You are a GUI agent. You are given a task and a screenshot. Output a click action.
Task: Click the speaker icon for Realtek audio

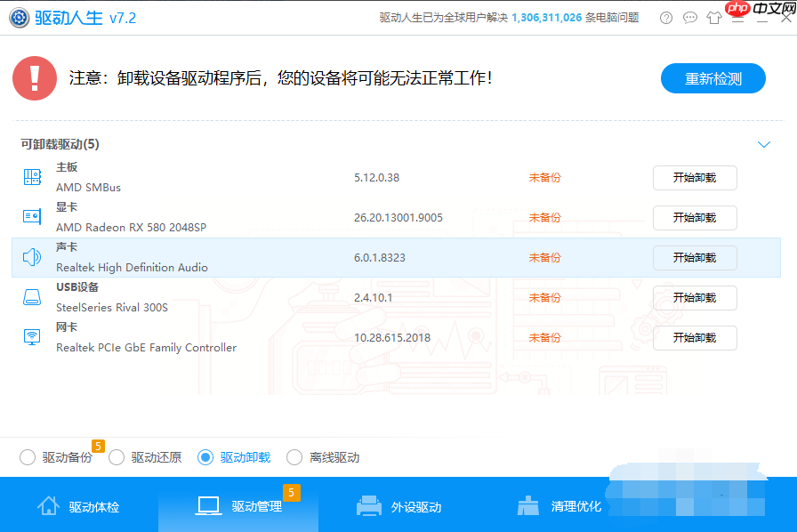tap(32, 257)
